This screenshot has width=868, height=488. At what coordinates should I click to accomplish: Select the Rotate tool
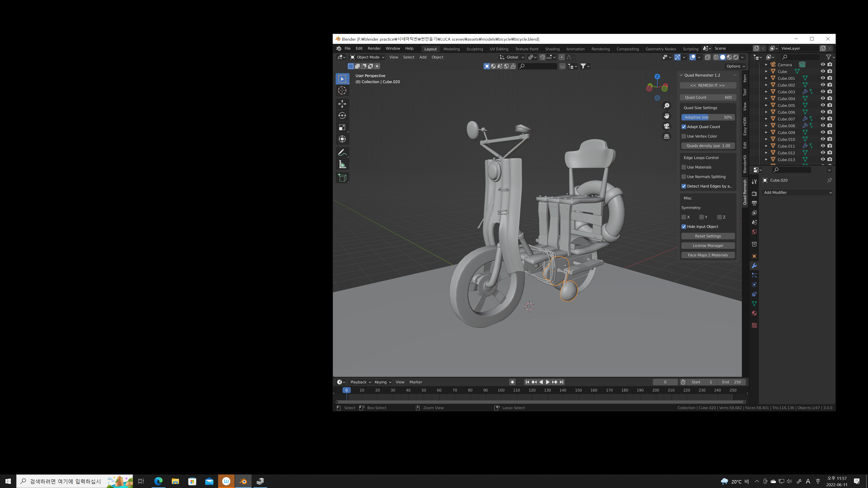(x=342, y=115)
